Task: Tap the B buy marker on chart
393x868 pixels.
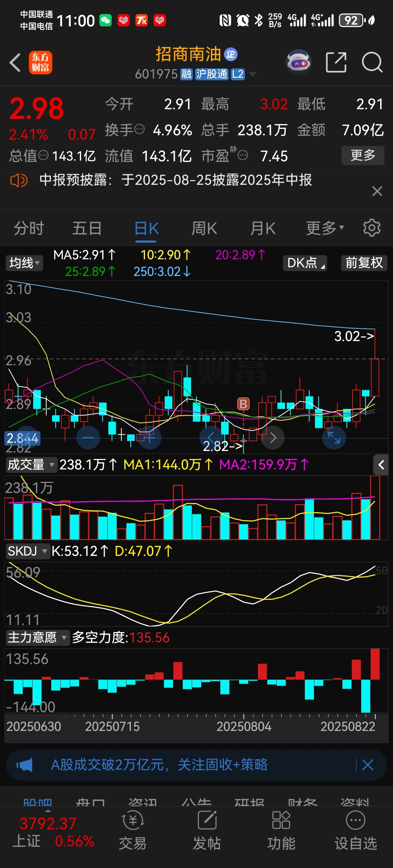Action: [243, 404]
